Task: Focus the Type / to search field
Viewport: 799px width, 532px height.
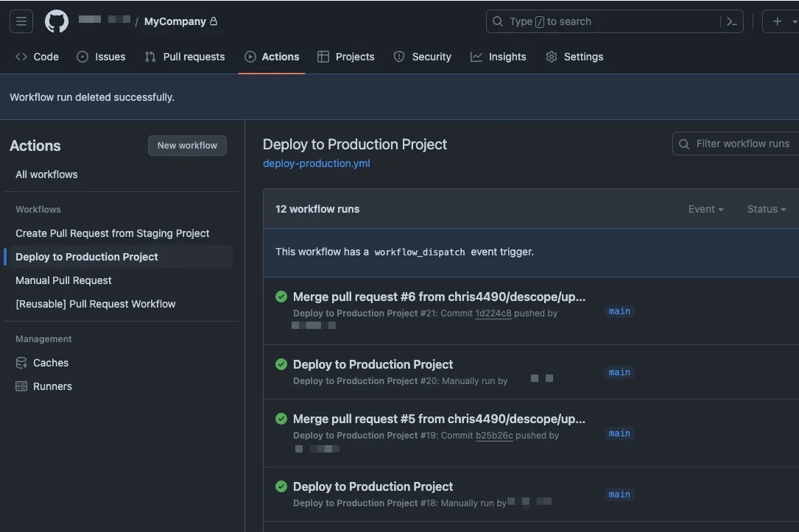Action: [x=615, y=21]
